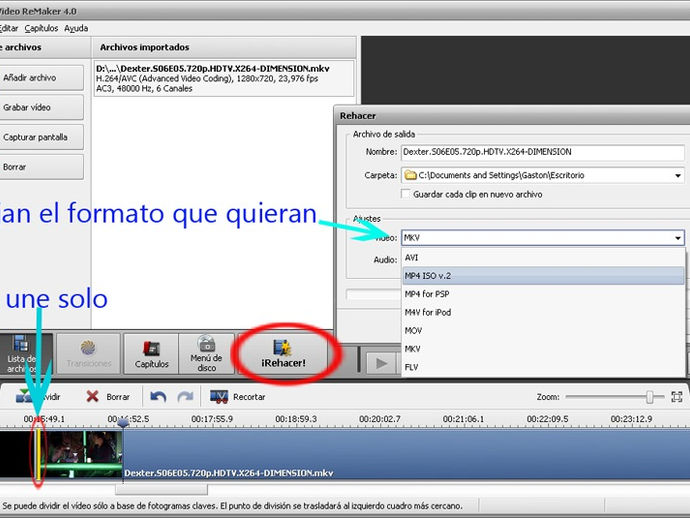
Task: Click the Recortar trim tool
Action: tap(238, 397)
